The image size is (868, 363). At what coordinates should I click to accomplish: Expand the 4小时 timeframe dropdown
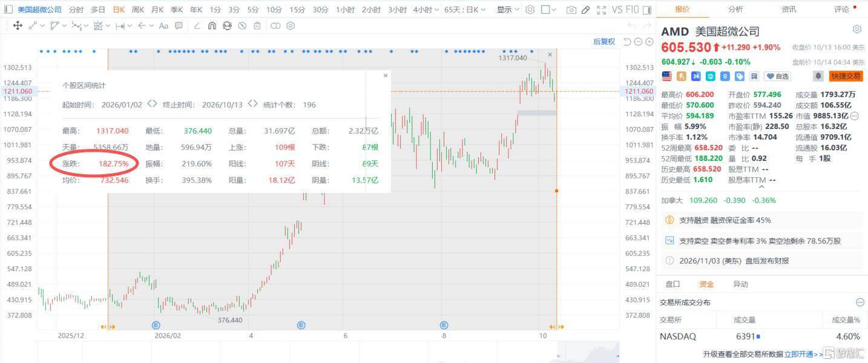coord(436,10)
